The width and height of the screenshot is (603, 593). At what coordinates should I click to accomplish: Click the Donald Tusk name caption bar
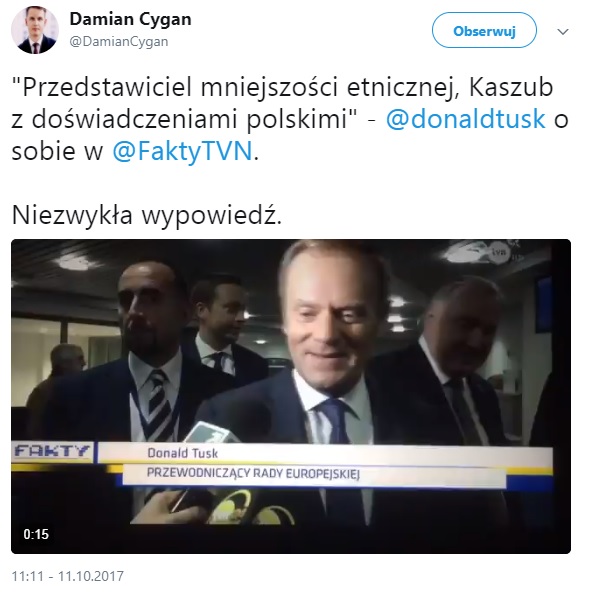point(325,454)
